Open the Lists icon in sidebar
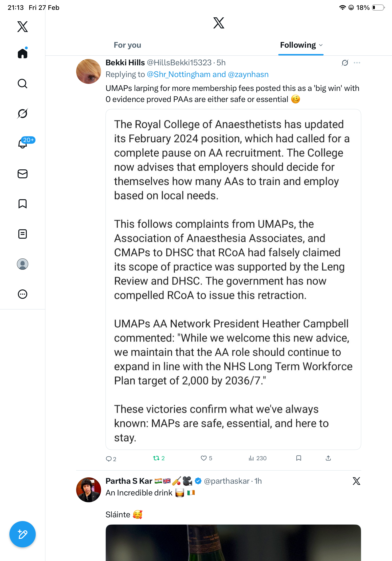392x561 pixels. (23, 234)
